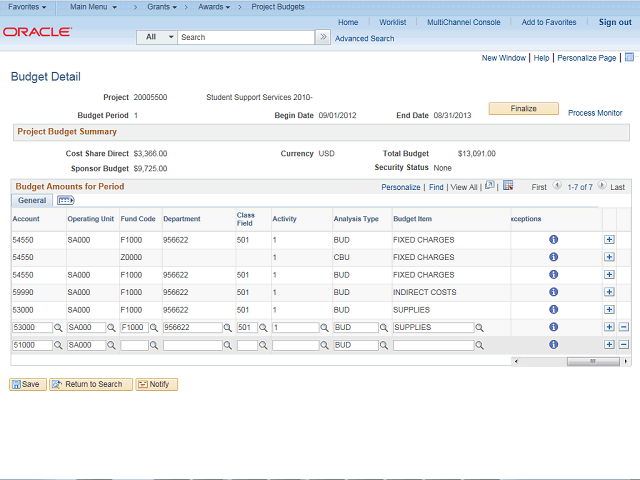
Task: Select the General tab
Action: click(32, 201)
